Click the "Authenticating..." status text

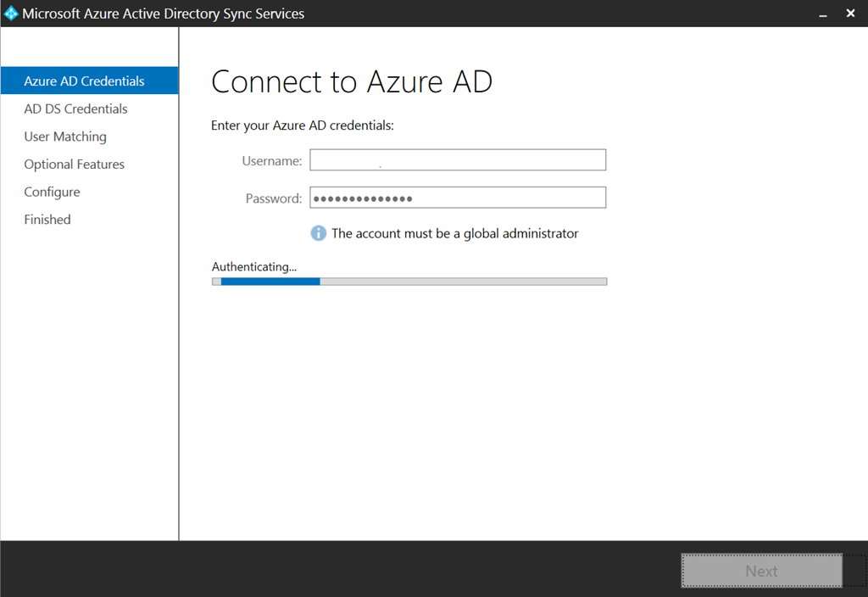tap(254, 267)
